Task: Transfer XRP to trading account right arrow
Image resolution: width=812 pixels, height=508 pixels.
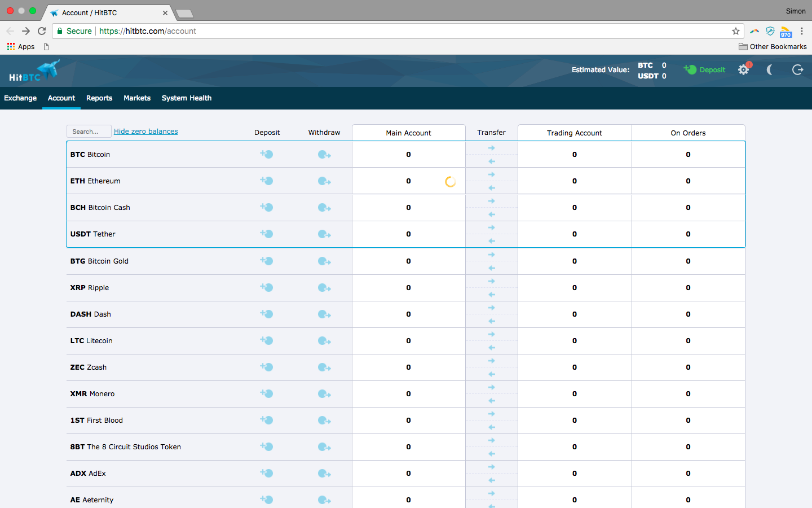Action: 492,281
